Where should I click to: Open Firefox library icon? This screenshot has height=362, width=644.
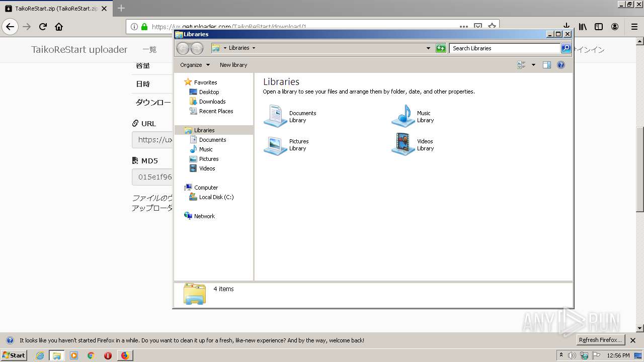[583, 27]
